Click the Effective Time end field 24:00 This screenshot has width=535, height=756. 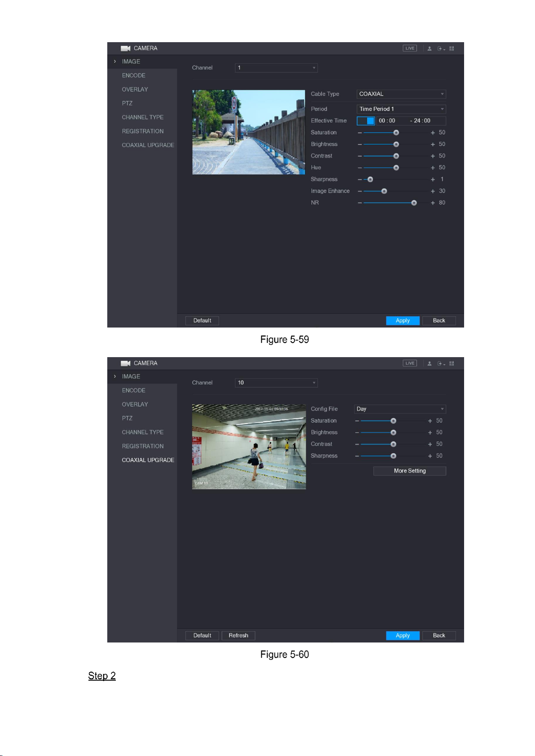[422, 121]
